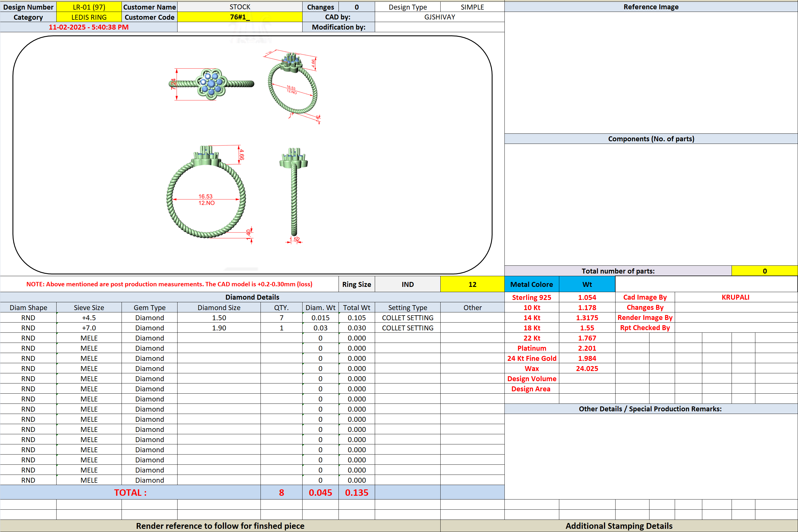Click the grand total weight 0.135
This screenshot has width=798, height=532.
357,492
